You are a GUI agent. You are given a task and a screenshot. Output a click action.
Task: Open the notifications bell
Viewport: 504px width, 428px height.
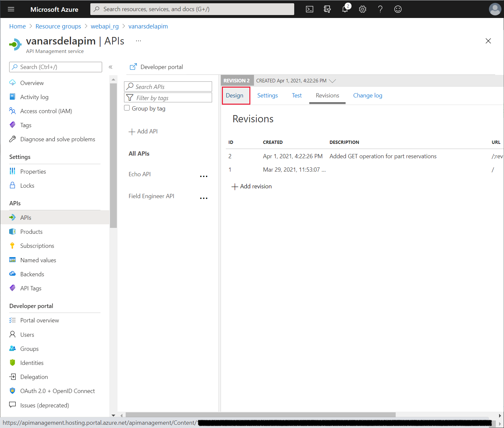tap(345, 9)
